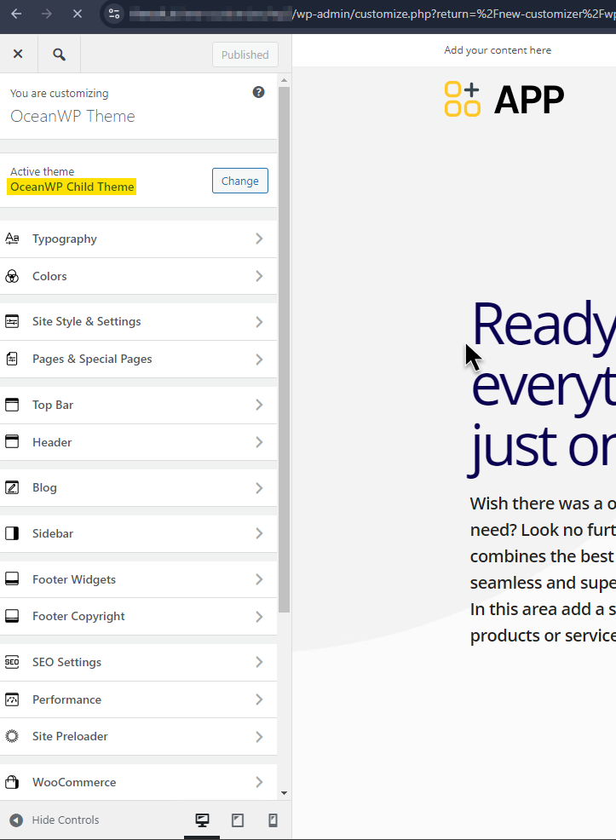The image size is (616, 840).
Task: Click the Top Bar section icon
Action: [x=12, y=405]
